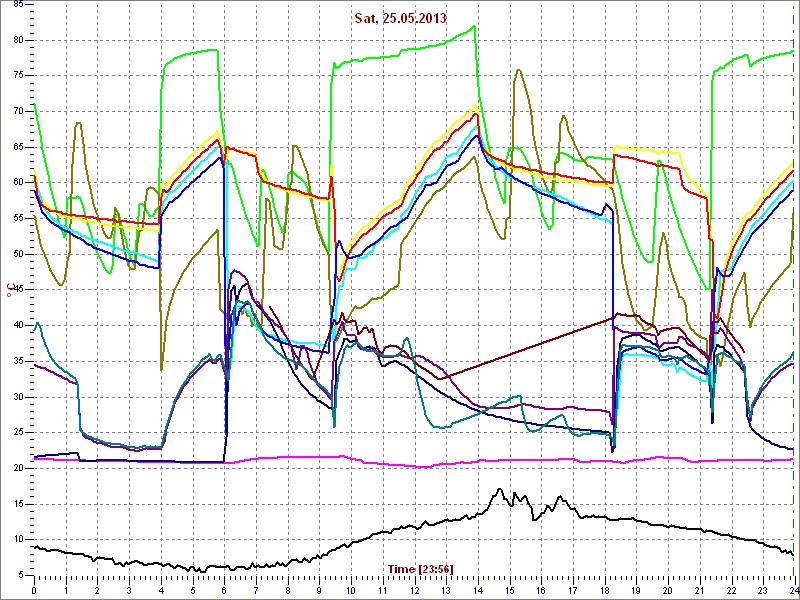
Task: Select the 80 label on the temperature axis
Action: point(17,40)
